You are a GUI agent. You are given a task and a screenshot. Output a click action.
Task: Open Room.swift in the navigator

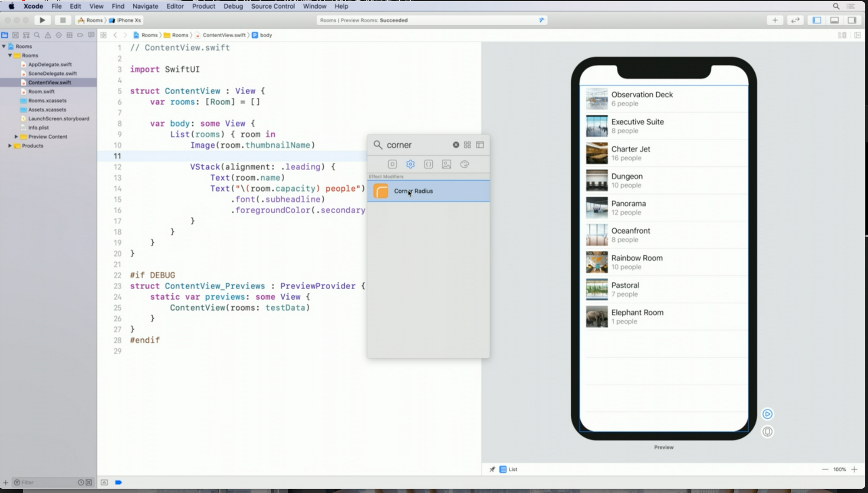(41, 91)
